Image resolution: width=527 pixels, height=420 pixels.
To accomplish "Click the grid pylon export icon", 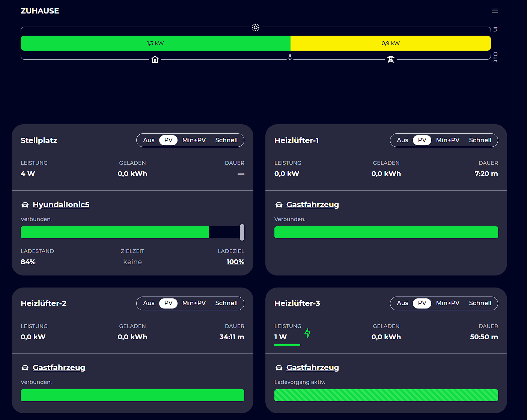I will tap(391, 59).
